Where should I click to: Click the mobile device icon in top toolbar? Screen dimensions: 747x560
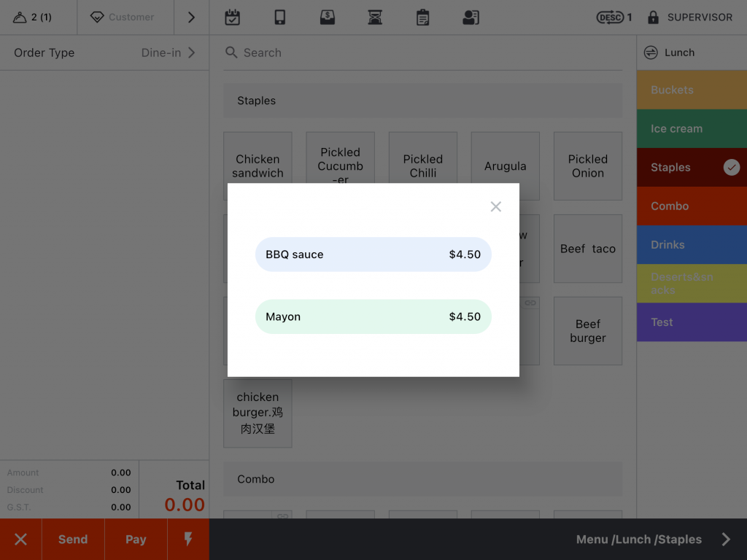[x=280, y=17]
